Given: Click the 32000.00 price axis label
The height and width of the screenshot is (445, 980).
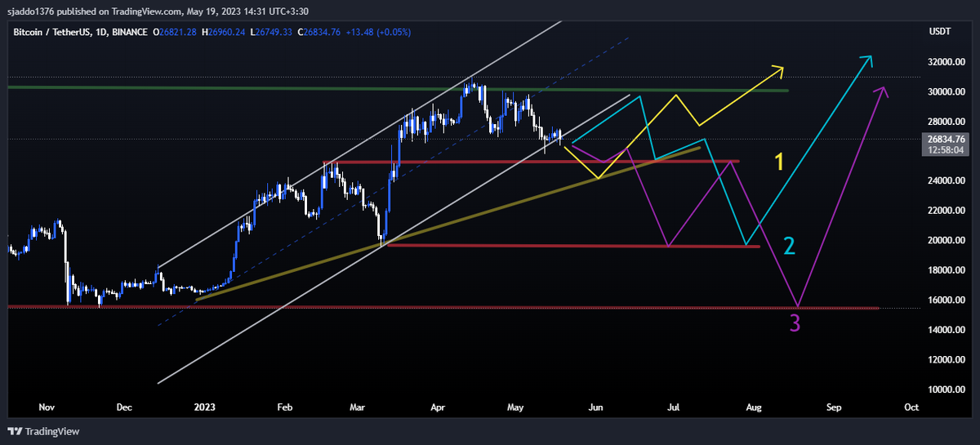Looking at the screenshot, I should (949, 62).
